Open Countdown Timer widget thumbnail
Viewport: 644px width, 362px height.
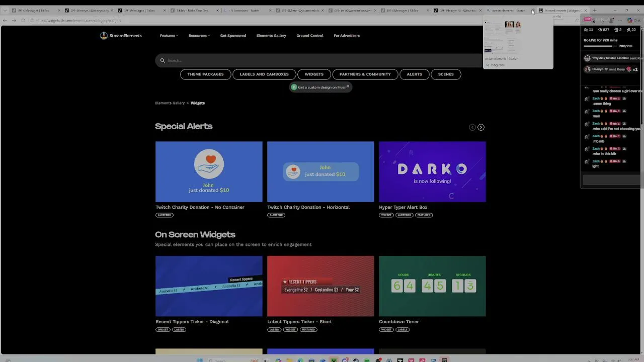pos(432,286)
